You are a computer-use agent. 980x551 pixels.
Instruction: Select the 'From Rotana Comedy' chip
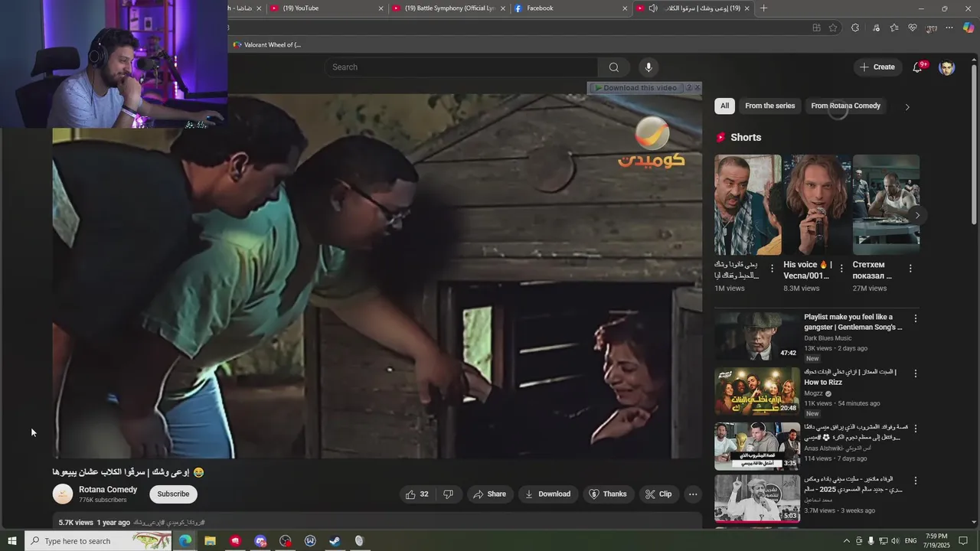(845, 106)
